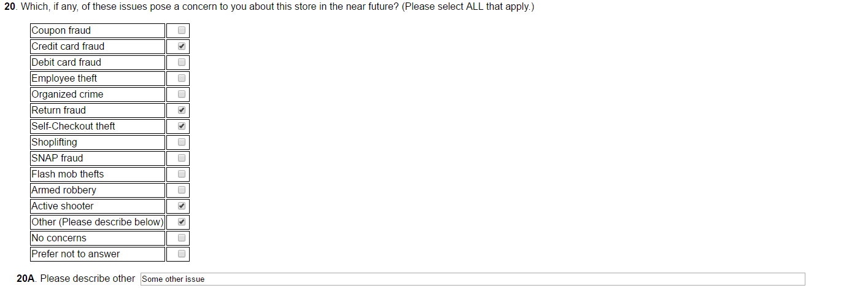Viewport: 868px width, 288px height.
Task: Select the Prefer not to answer checkbox
Action: tap(182, 254)
